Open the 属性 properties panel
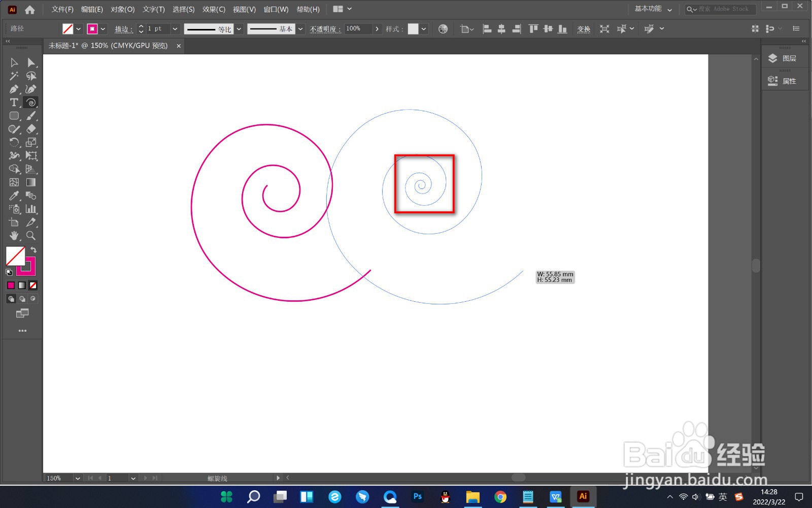Image resolution: width=812 pixels, height=508 pixels. click(785, 81)
